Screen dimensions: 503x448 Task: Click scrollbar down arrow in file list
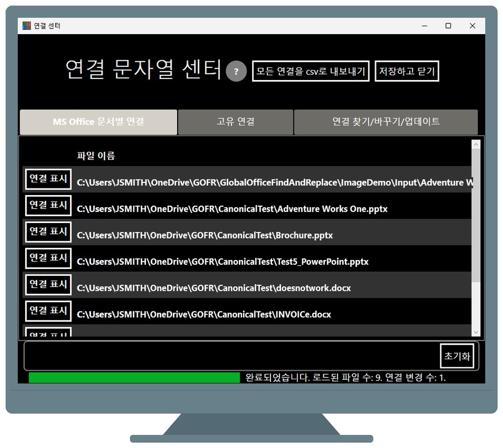(x=476, y=332)
